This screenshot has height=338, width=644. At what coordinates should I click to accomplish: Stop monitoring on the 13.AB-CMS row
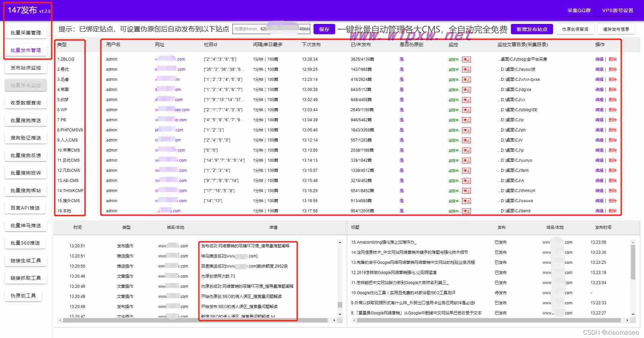[x=466, y=181]
